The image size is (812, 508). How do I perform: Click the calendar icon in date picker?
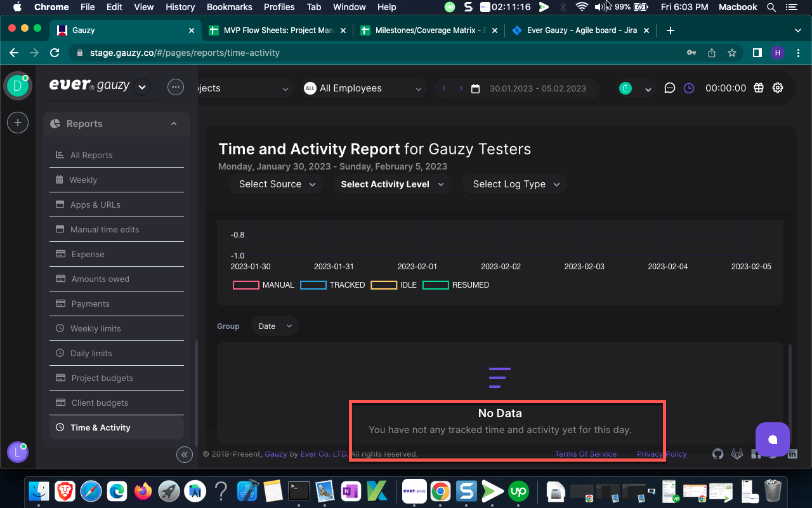[475, 89]
